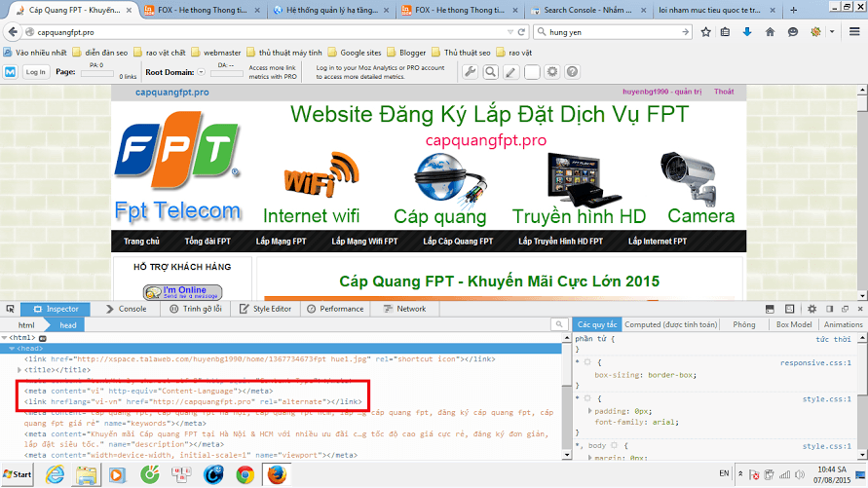Open the Network tab

[404, 309]
